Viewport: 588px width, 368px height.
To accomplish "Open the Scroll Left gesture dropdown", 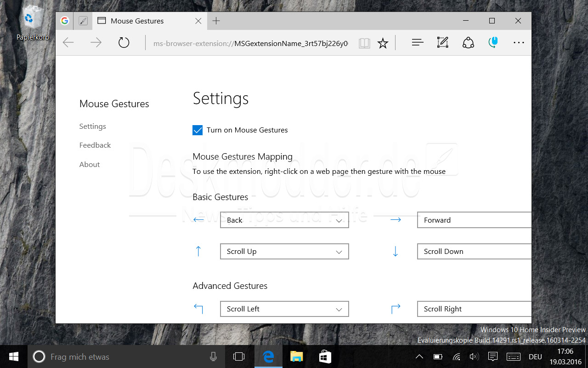I will (284, 309).
